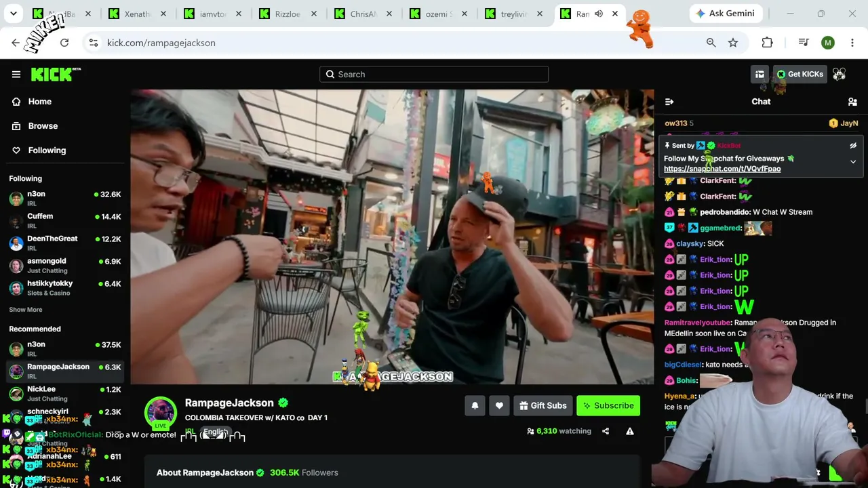Open Chrome media controls icon
The width and height of the screenshot is (868, 488).
(x=804, y=43)
